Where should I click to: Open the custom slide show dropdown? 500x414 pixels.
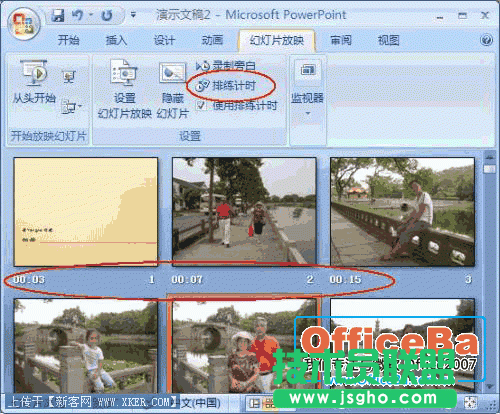tap(72, 107)
